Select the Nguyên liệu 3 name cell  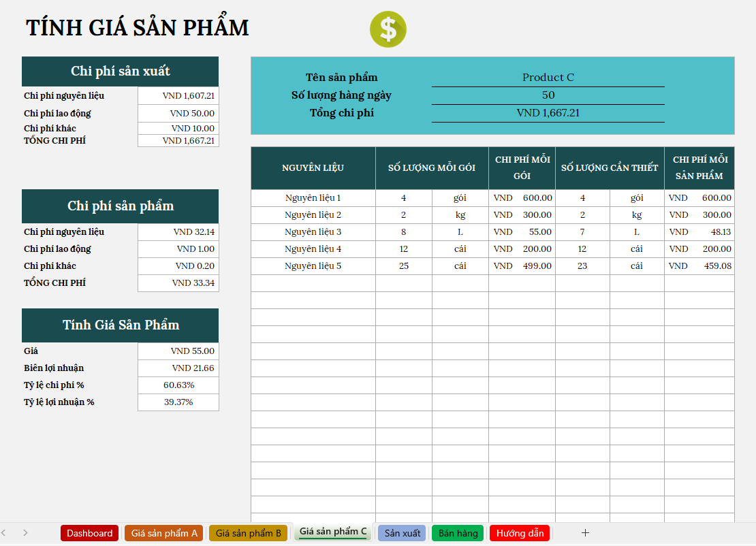313,232
